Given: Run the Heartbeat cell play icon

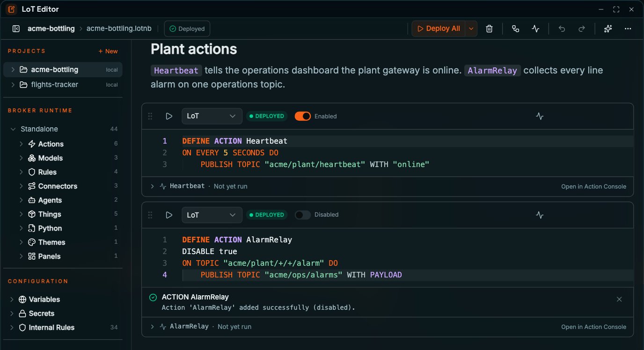Looking at the screenshot, I should tap(169, 116).
